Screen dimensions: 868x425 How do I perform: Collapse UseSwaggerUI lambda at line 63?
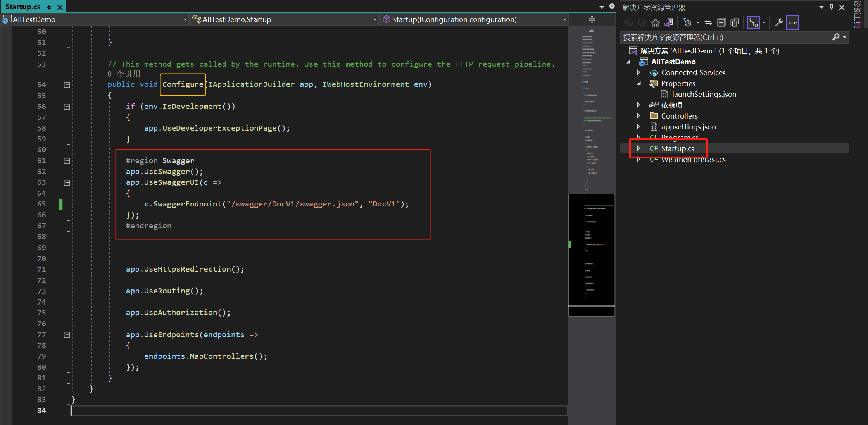click(x=67, y=182)
